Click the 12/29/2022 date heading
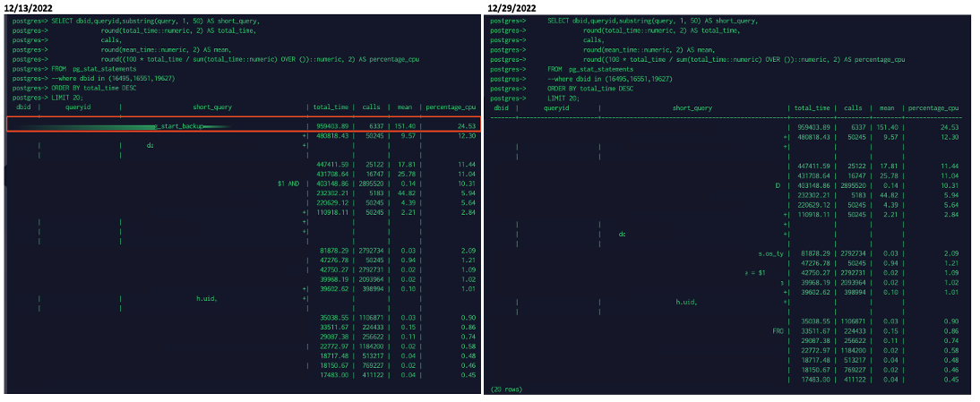This screenshot has width=980, height=402. click(x=512, y=8)
